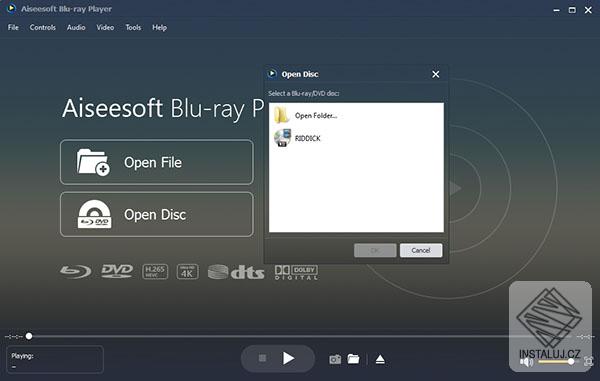Toggle full screen mode icon
600x381 pixels.
click(589, 361)
